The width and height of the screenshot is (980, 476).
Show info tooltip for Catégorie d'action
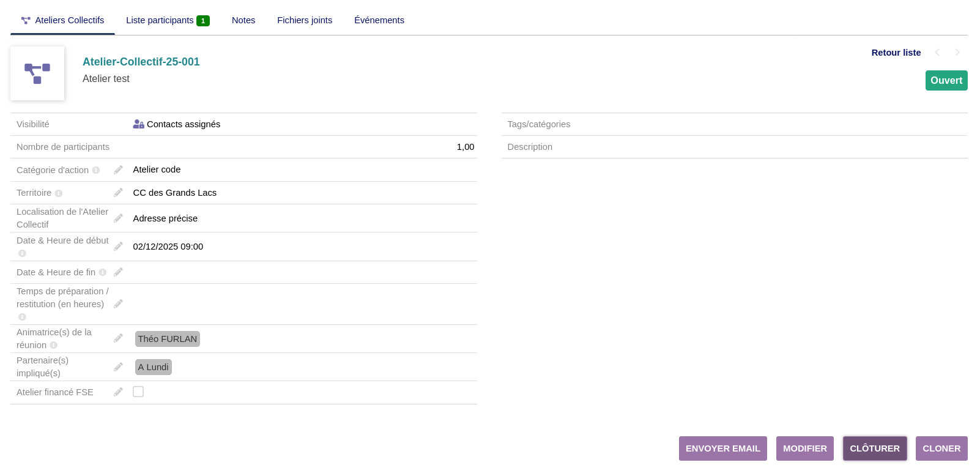[x=96, y=170]
